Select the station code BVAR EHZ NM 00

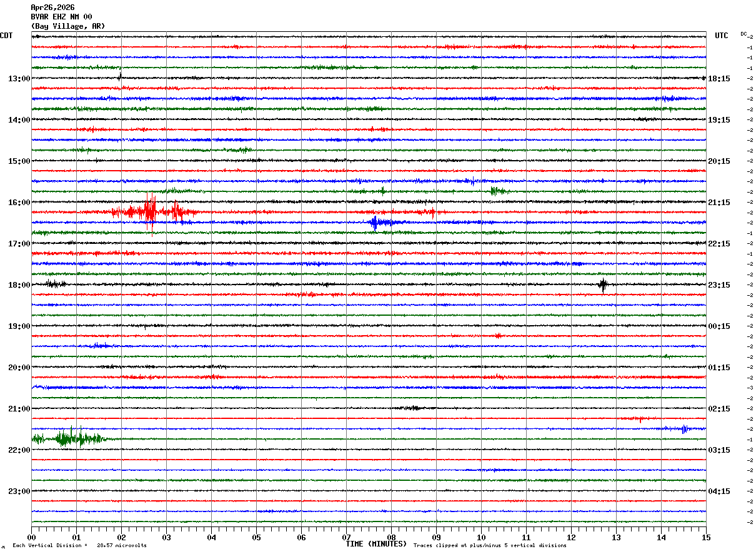tap(61, 17)
